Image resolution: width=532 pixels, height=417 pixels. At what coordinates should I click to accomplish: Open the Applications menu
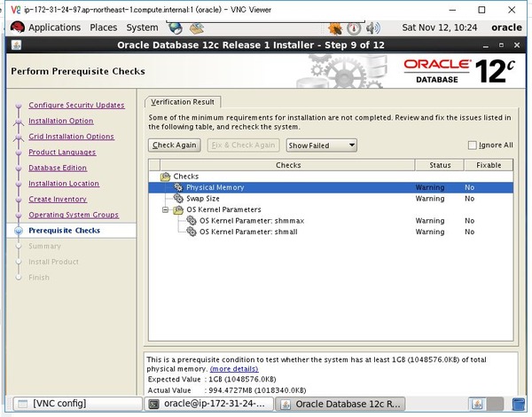(x=54, y=28)
